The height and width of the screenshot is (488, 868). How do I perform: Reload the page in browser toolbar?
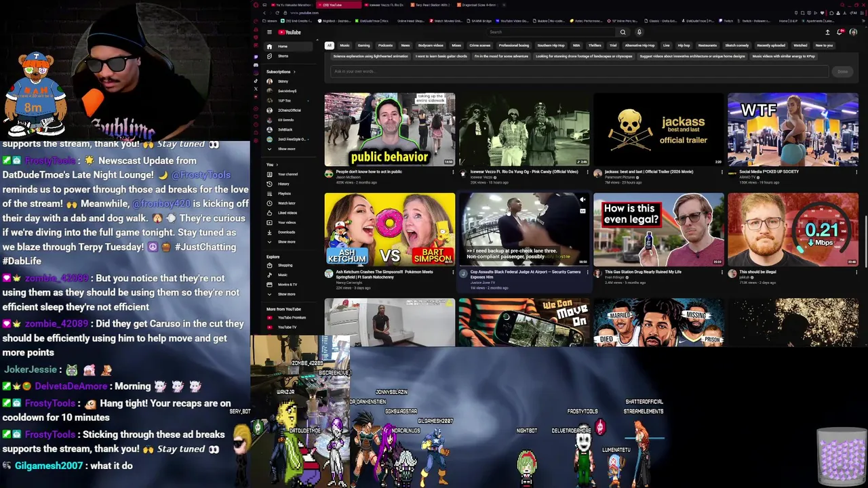click(x=277, y=13)
